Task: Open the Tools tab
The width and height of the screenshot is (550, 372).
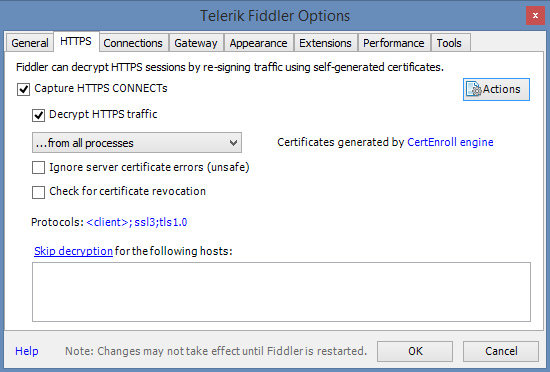Action: point(449,43)
